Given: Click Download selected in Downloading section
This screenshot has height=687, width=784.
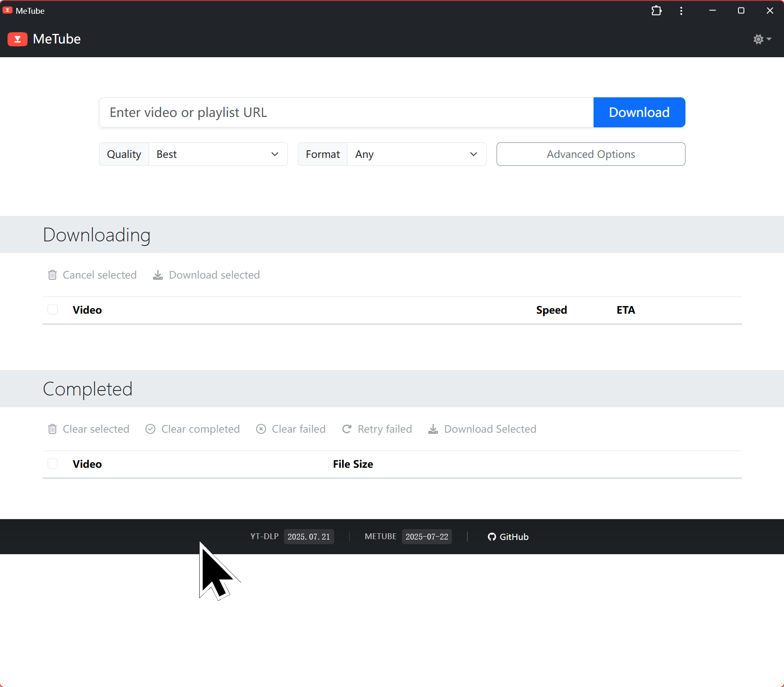Looking at the screenshot, I should point(214,275).
